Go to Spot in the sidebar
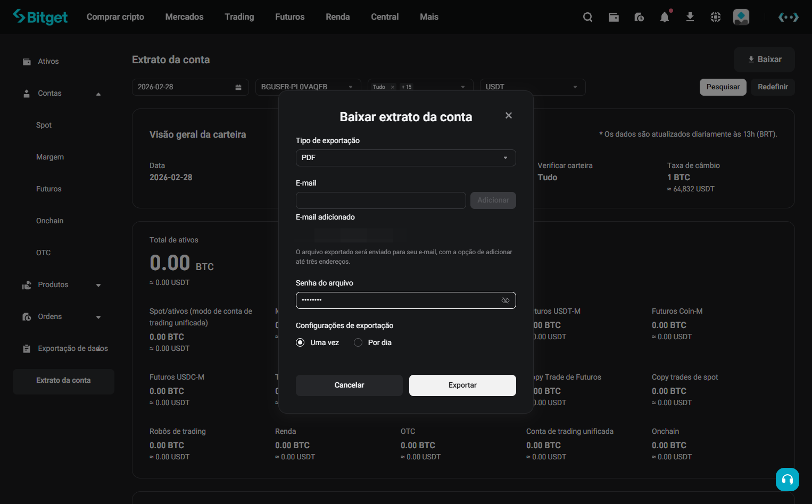The image size is (812, 504). pos(44,125)
